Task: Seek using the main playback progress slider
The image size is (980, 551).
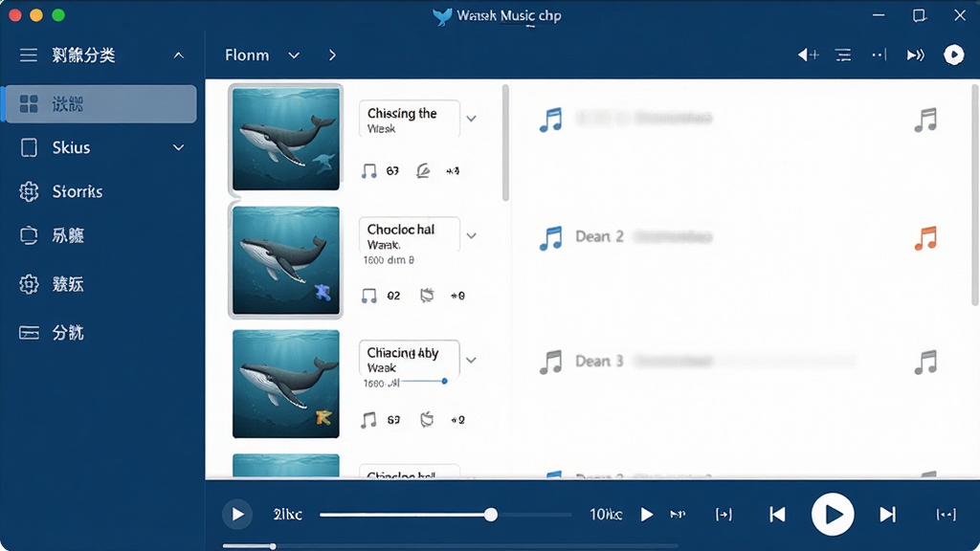Action: tap(445, 515)
